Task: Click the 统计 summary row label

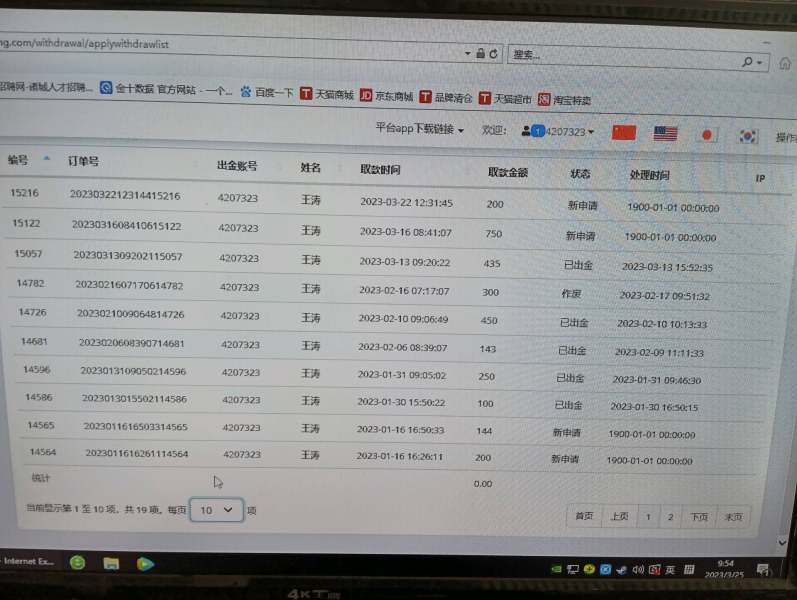Action: [x=41, y=477]
